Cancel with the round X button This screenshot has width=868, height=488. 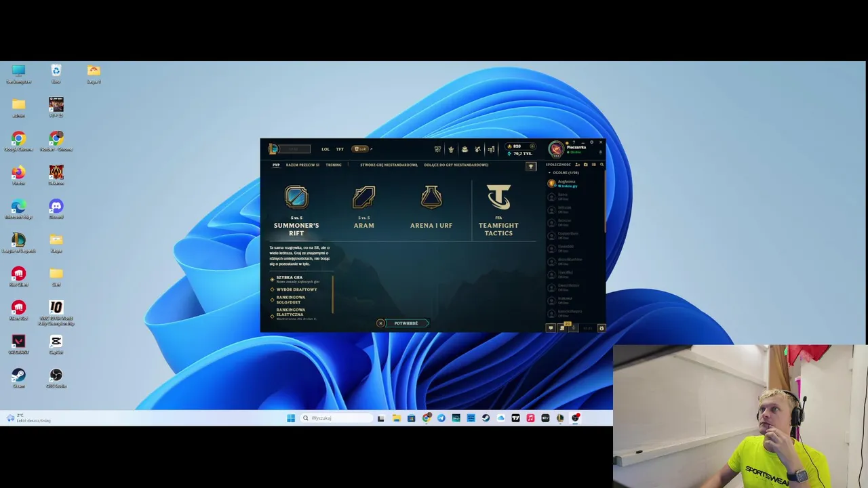tap(380, 323)
